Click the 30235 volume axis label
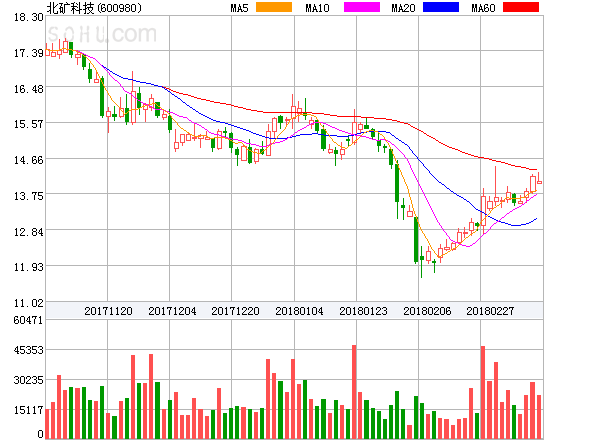The height and width of the screenshot is (440, 600). pos(28,380)
